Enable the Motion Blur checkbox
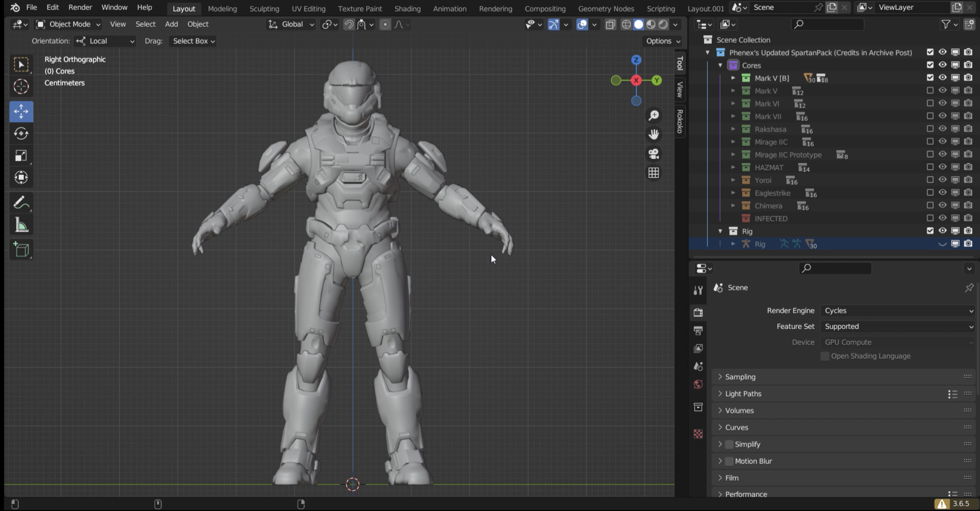This screenshot has width=980, height=511. [x=729, y=461]
